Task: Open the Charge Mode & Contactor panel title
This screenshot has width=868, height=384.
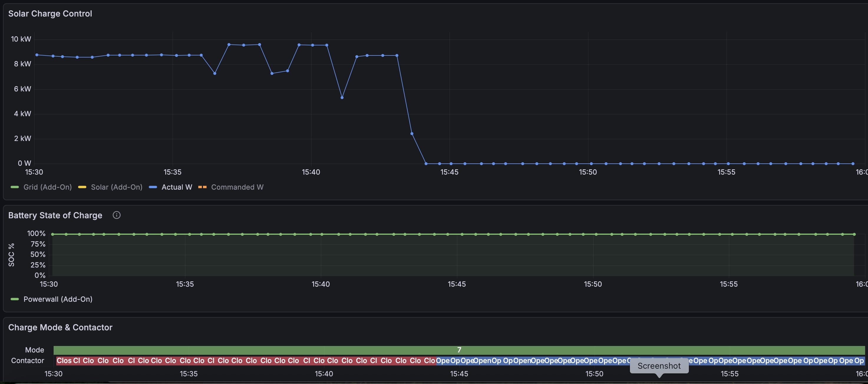Action: coord(60,327)
